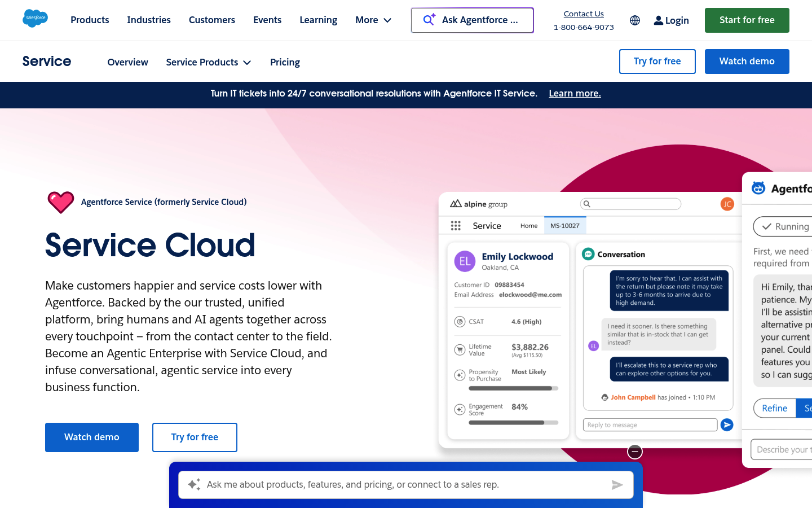
Task: Click the Salesforce cloud logo
Action: pos(35,18)
